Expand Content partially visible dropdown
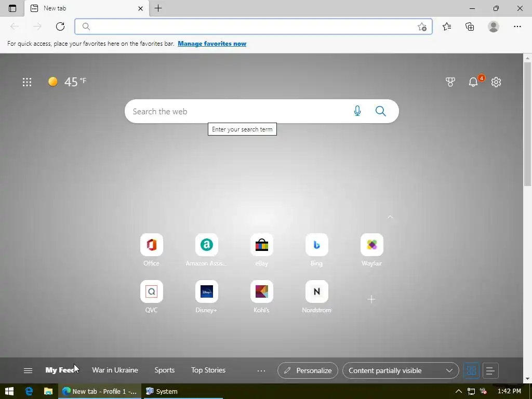Image resolution: width=532 pixels, height=399 pixels. [401, 370]
